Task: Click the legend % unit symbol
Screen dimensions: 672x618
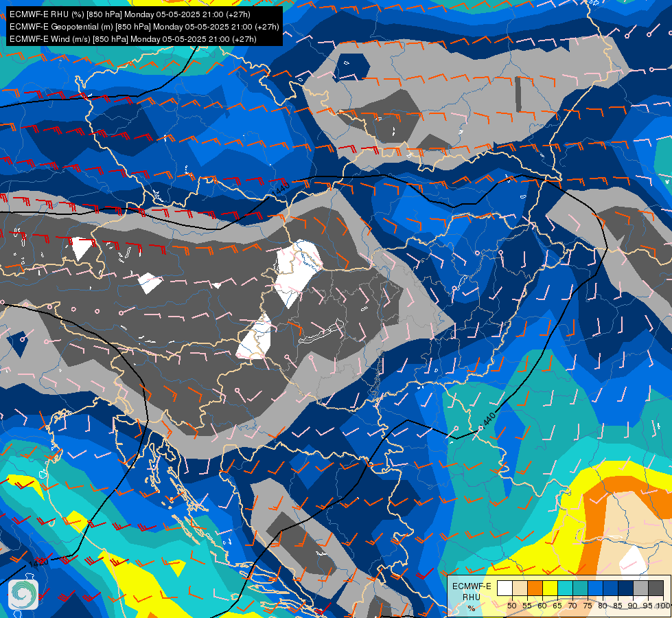Action: click(x=472, y=608)
